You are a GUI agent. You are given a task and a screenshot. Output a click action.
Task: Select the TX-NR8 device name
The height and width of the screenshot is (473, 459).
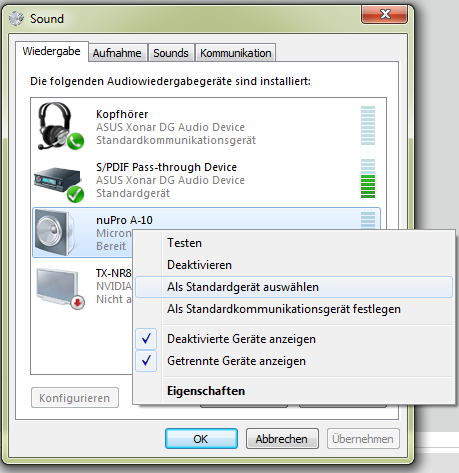(114, 273)
